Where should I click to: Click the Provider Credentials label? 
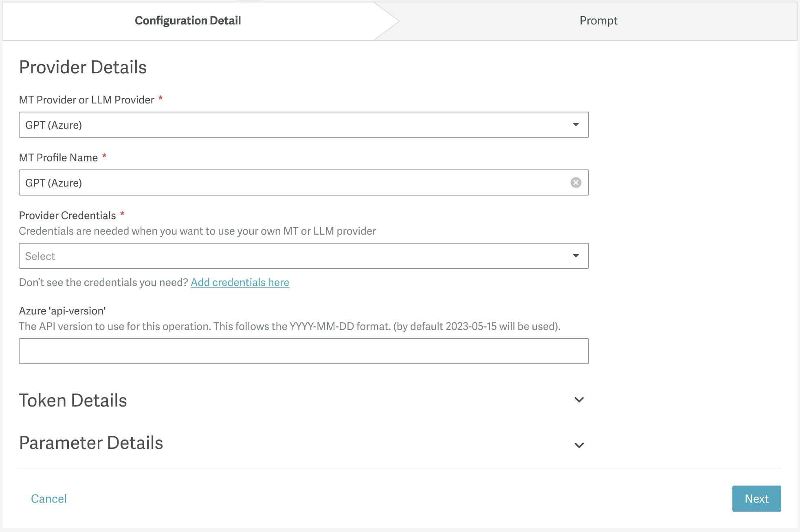[x=68, y=215]
